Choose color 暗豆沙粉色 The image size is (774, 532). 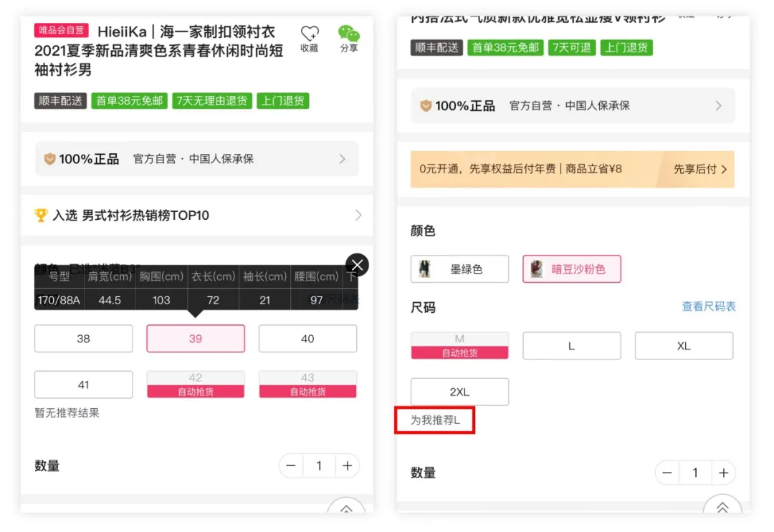click(572, 269)
